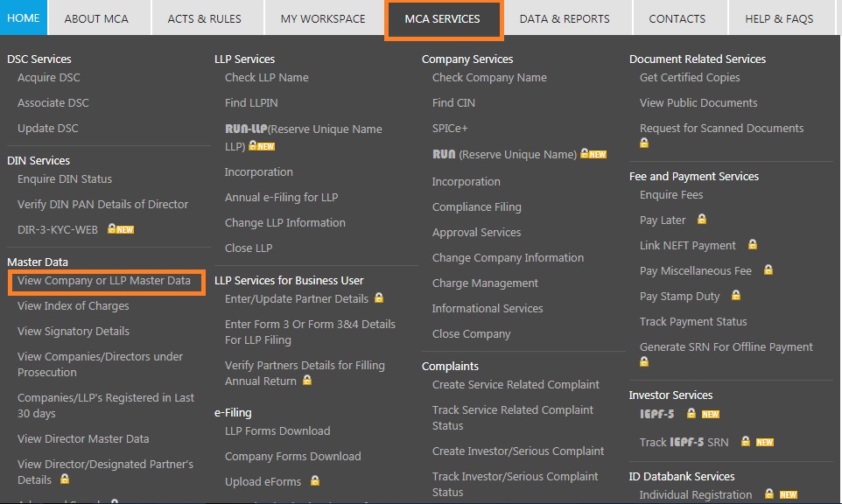
Task: Open View Director Master Data
Action: (x=83, y=438)
